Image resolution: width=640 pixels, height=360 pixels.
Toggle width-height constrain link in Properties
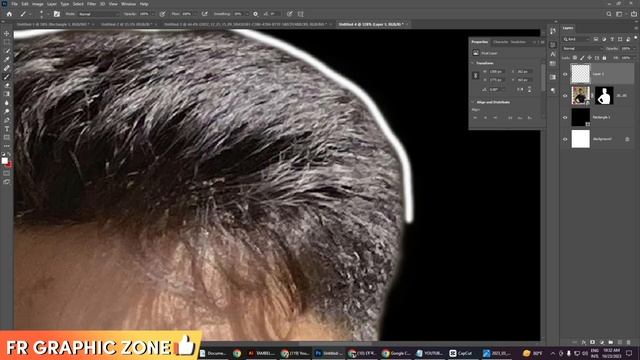(x=476, y=76)
